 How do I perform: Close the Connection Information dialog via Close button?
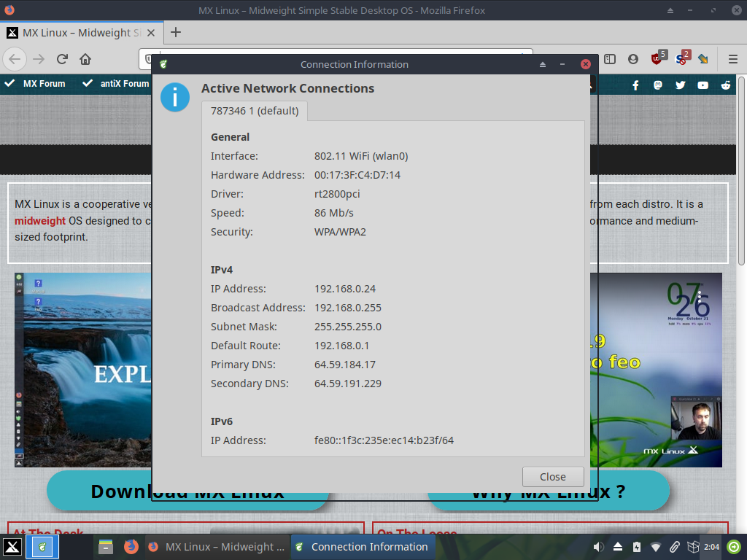553,477
